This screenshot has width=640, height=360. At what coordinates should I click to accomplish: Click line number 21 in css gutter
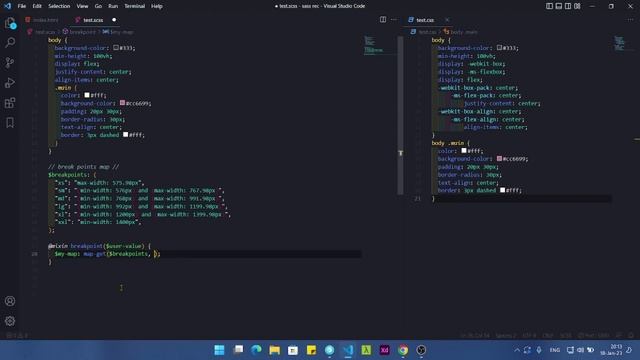coord(417,198)
